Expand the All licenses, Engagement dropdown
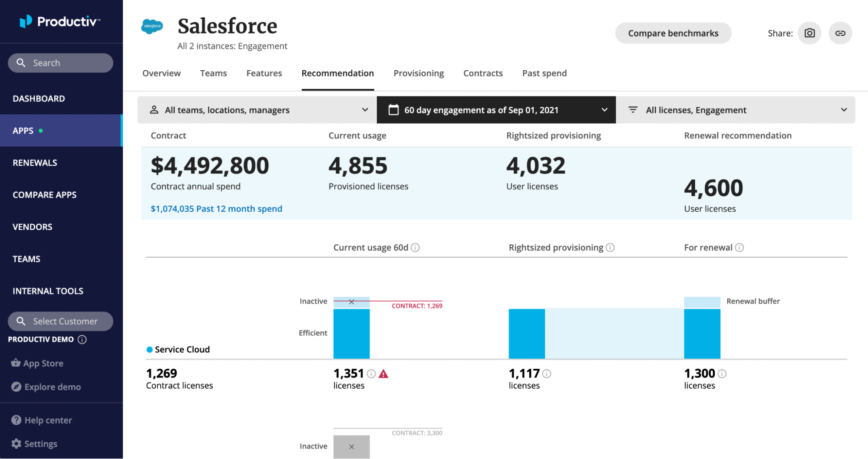The height and width of the screenshot is (459, 868). click(736, 110)
